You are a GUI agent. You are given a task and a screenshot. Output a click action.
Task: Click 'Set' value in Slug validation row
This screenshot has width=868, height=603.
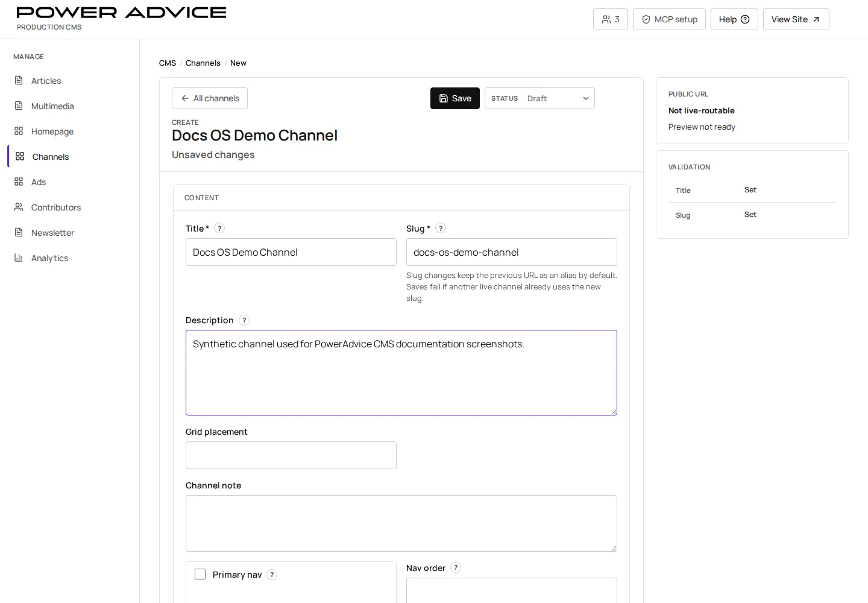point(750,214)
